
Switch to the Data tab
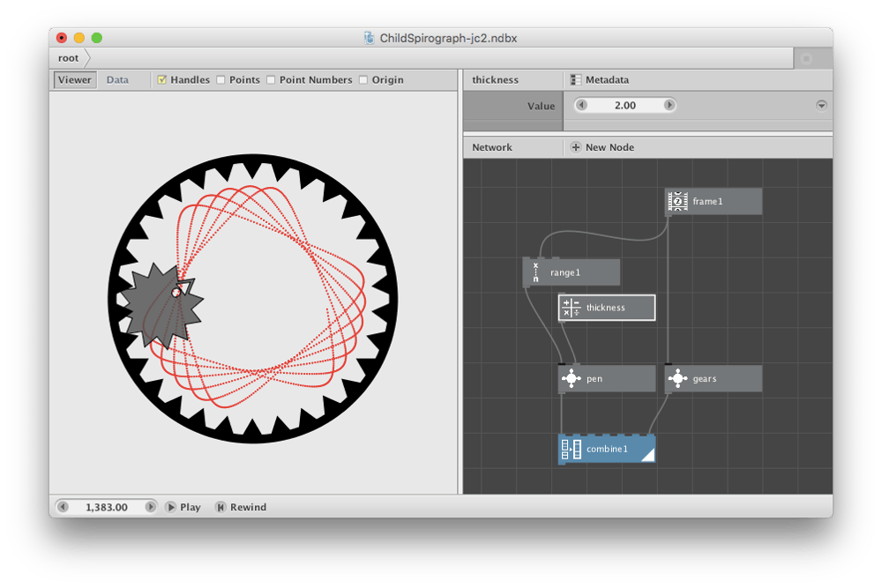[x=117, y=80]
